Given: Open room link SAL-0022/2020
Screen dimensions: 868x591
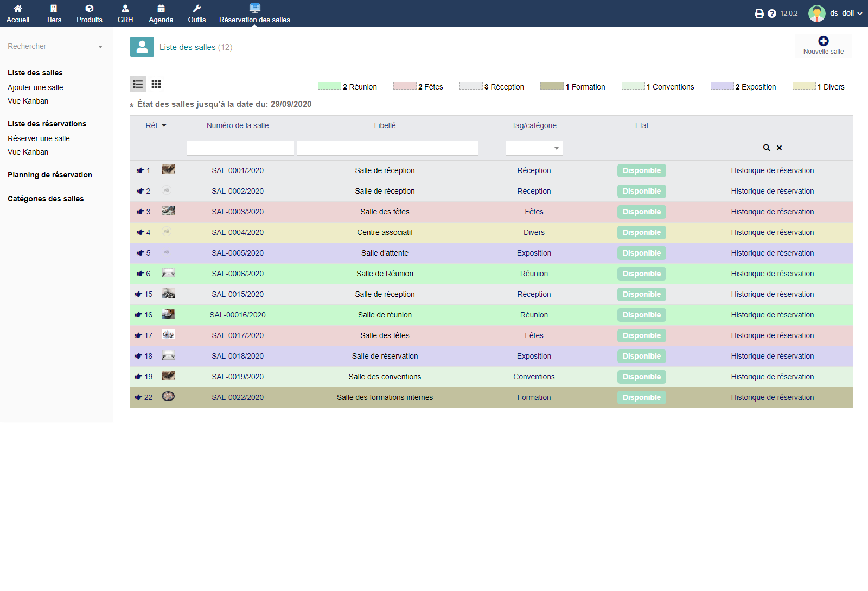Looking at the screenshot, I should pyautogui.click(x=238, y=397).
